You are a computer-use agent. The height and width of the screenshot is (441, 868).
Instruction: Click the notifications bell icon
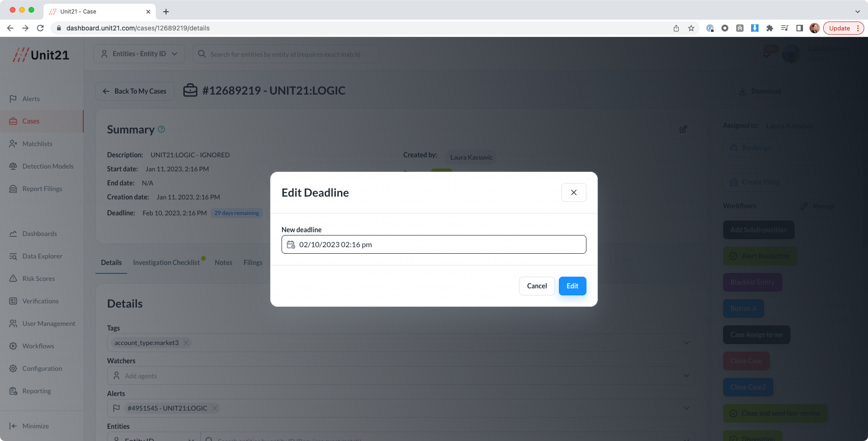coord(767,54)
